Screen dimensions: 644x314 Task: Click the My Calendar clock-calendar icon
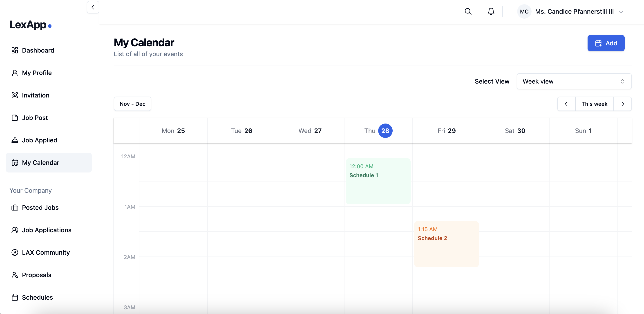15,163
